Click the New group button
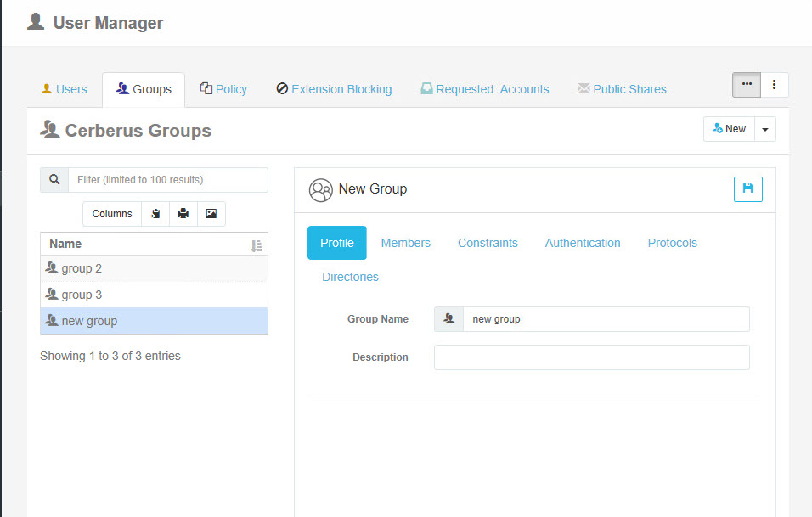 pos(729,129)
